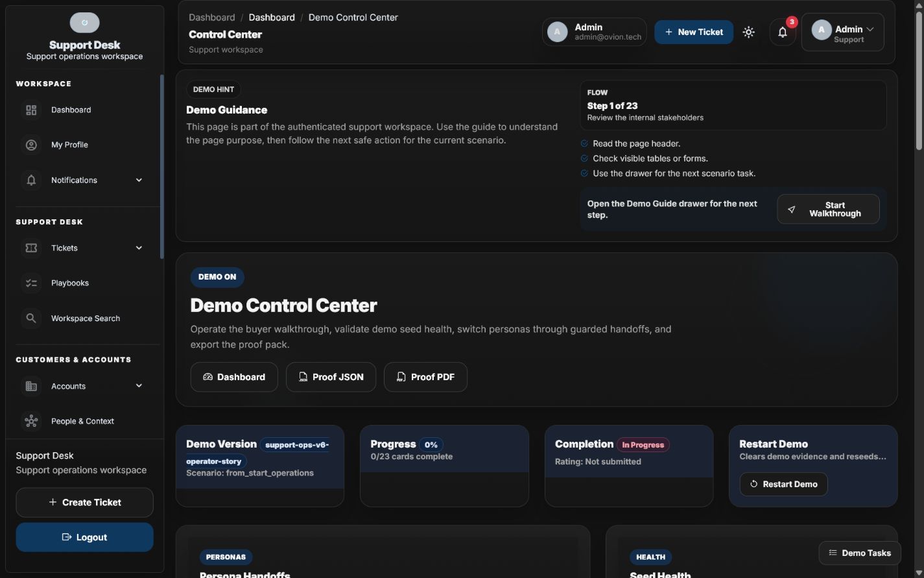The height and width of the screenshot is (578, 924).
Task: Click the Logout button
Action: [x=84, y=537]
